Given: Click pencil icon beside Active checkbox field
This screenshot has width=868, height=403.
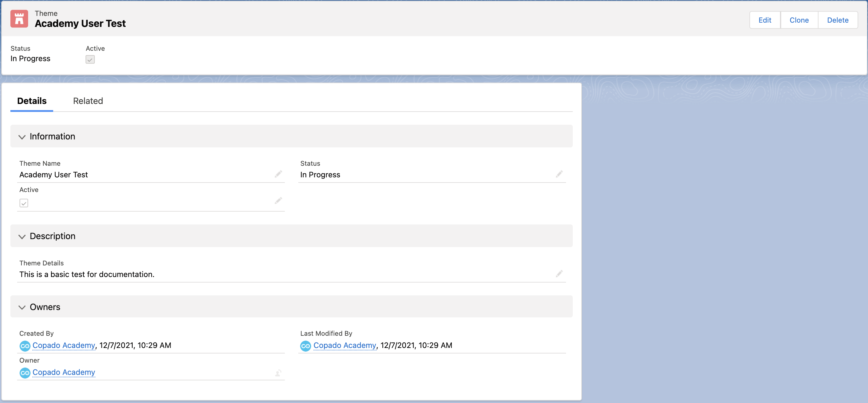Looking at the screenshot, I should pos(278,201).
